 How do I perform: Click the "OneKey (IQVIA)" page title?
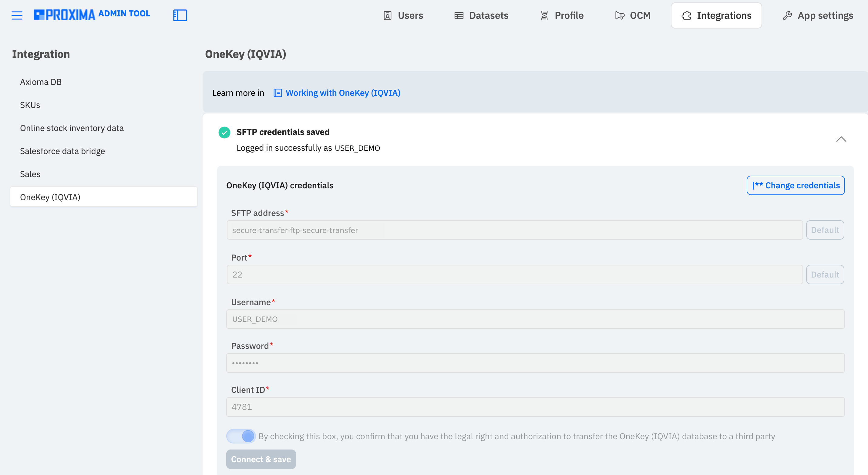click(246, 54)
